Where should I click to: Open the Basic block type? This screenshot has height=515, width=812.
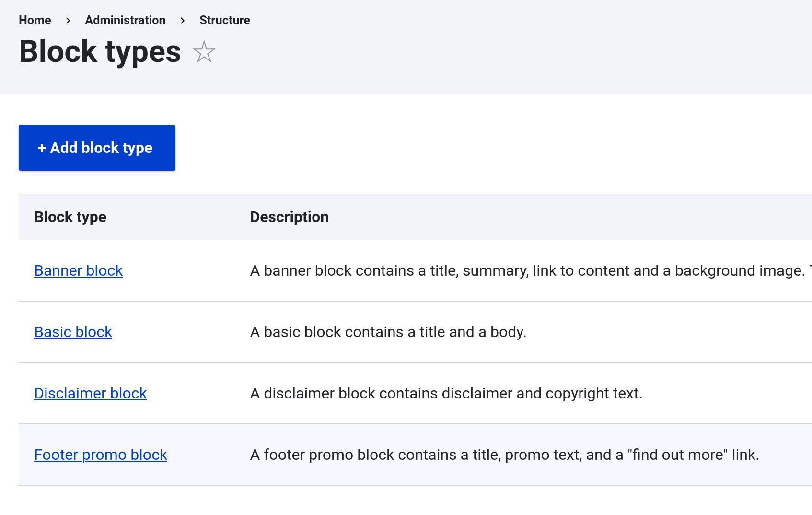73,332
